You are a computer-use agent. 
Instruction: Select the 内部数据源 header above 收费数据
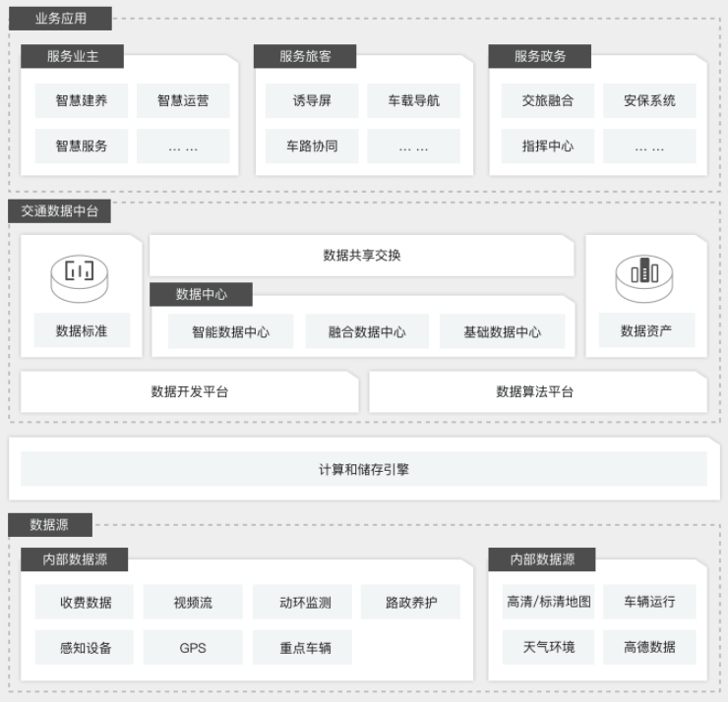pyautogui.click(x=75, y=559)
